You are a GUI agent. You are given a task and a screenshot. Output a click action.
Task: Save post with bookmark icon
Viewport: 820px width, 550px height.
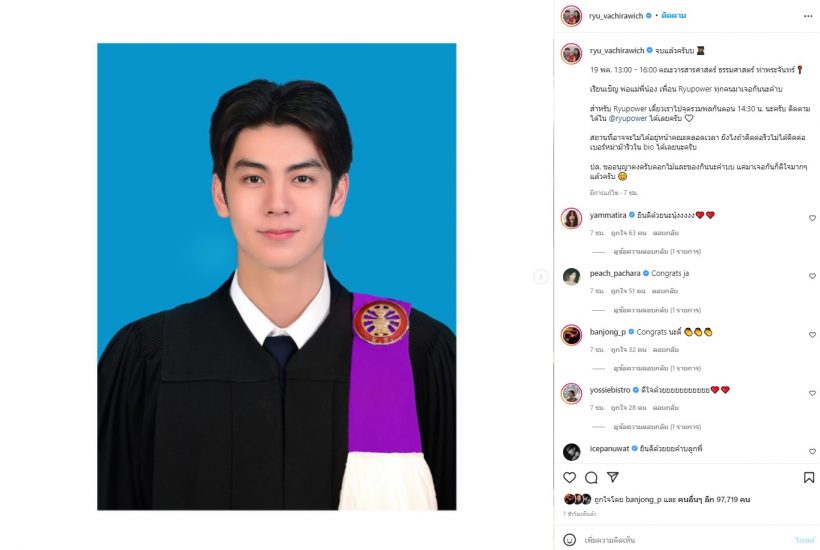click(x=808, y=477)
